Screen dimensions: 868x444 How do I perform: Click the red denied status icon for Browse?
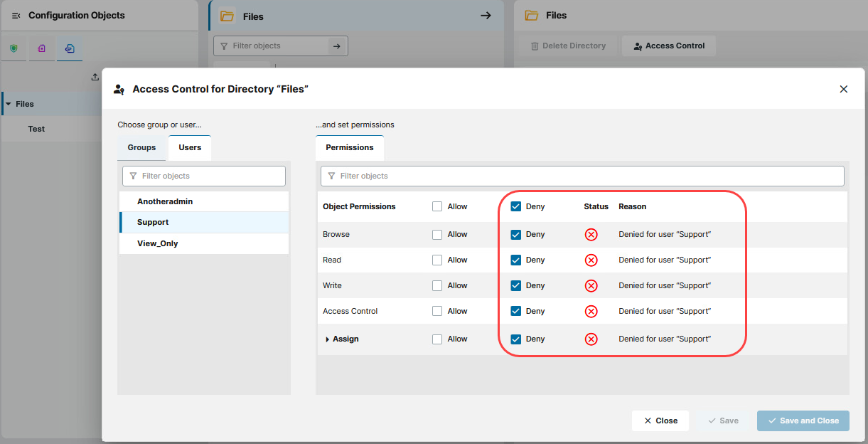tap(591, 235)
